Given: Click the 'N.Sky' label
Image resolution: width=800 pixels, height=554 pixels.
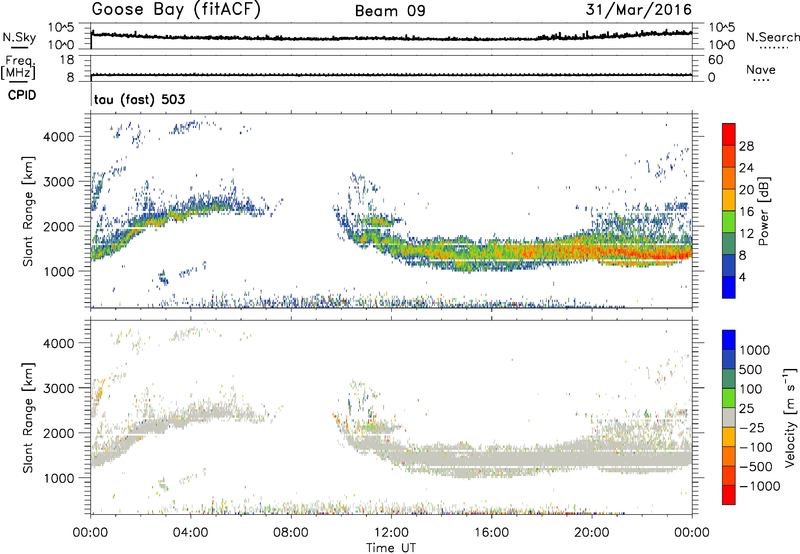Looking at the screenshot, I should click(x=19, y=37).
